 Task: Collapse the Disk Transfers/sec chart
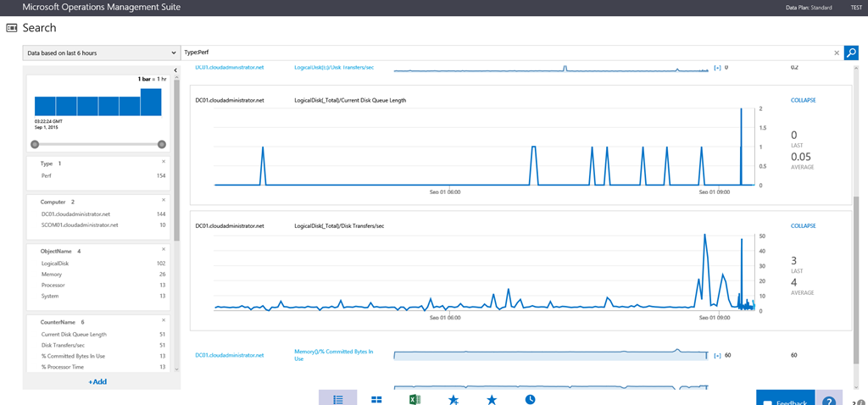803,226
